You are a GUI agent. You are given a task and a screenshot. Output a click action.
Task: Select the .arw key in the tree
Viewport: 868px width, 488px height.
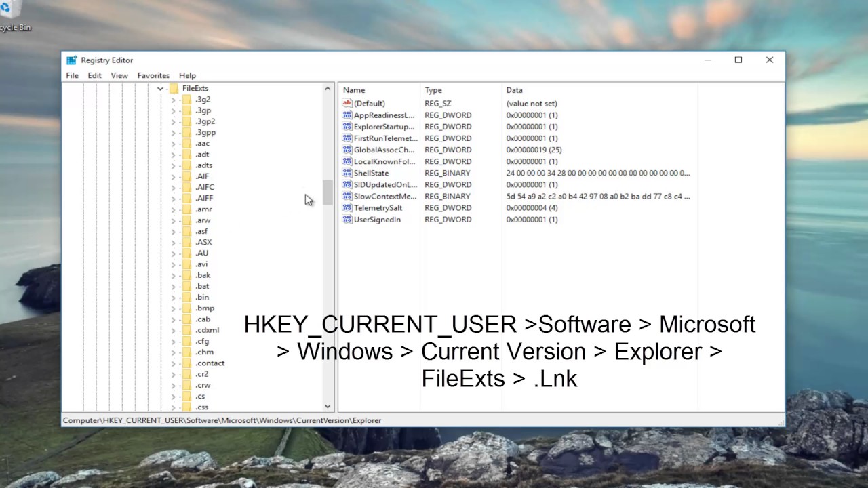click(x=203, y=220)
